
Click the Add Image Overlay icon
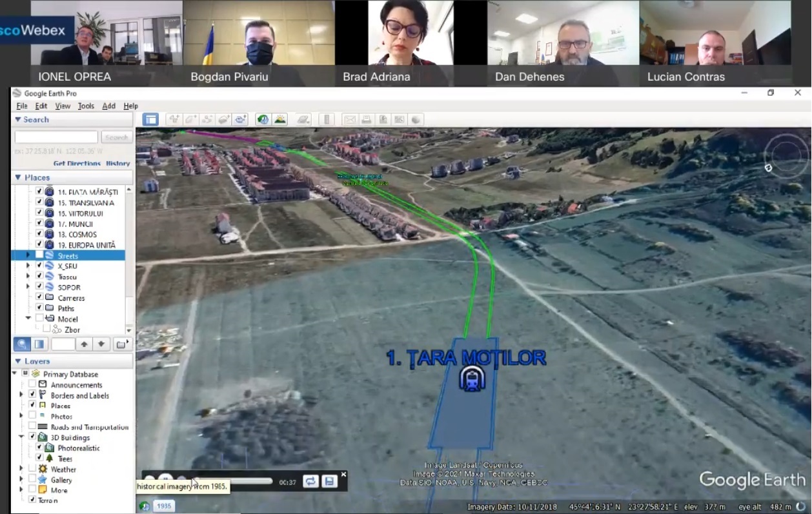(x=224, y=119)
